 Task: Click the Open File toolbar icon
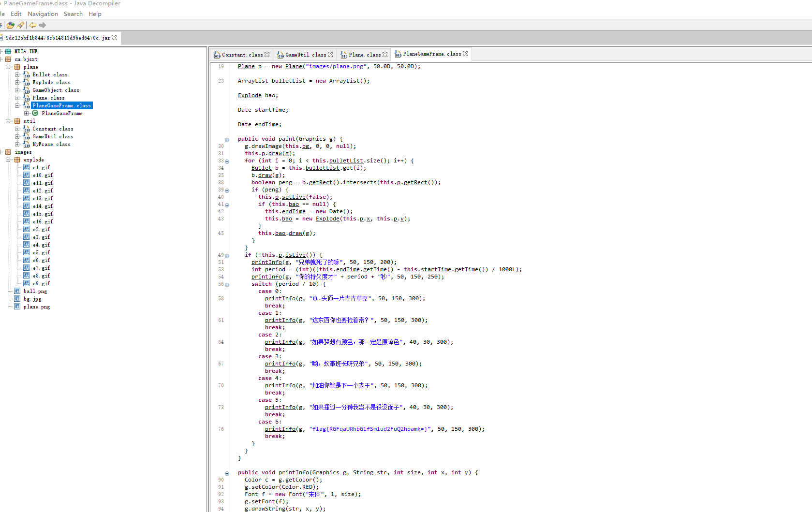10,25
